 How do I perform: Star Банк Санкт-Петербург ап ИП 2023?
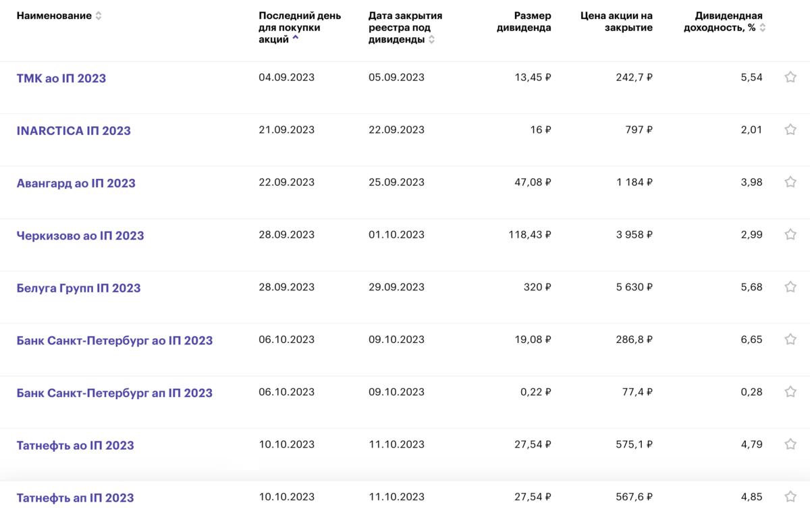coord(790,392)
